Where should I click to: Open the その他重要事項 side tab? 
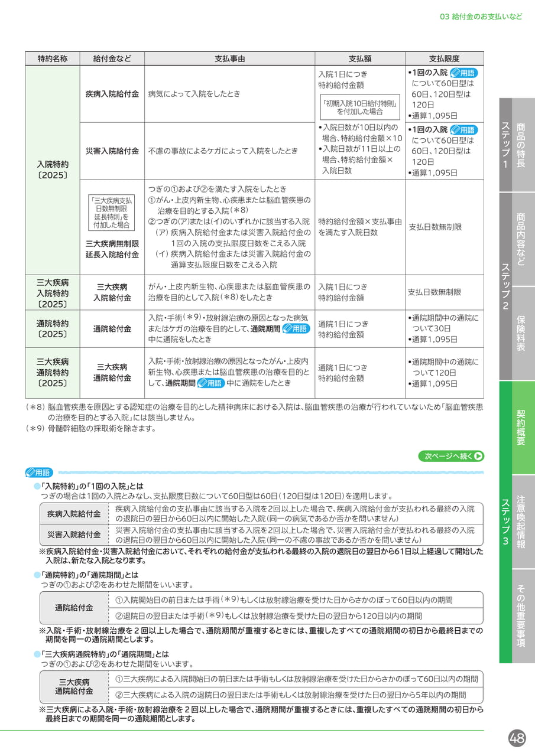point(523,616)
